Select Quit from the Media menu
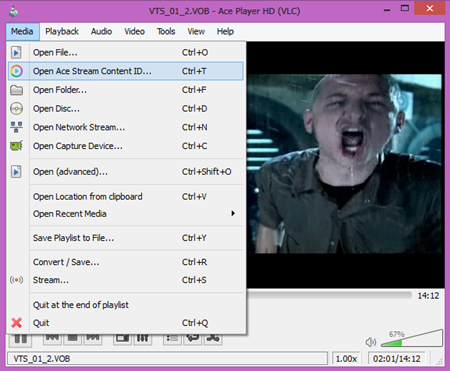Screen dimensions: 450x371 126,323
